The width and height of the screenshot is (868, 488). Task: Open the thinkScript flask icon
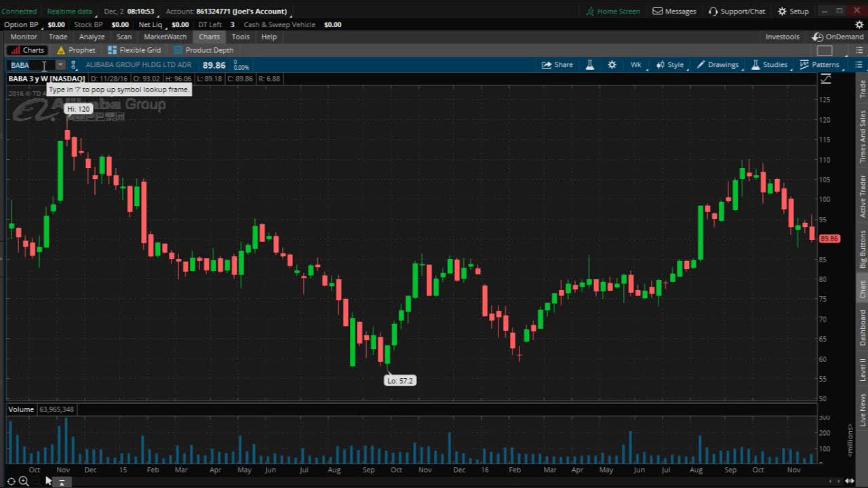tap(590, 65)
